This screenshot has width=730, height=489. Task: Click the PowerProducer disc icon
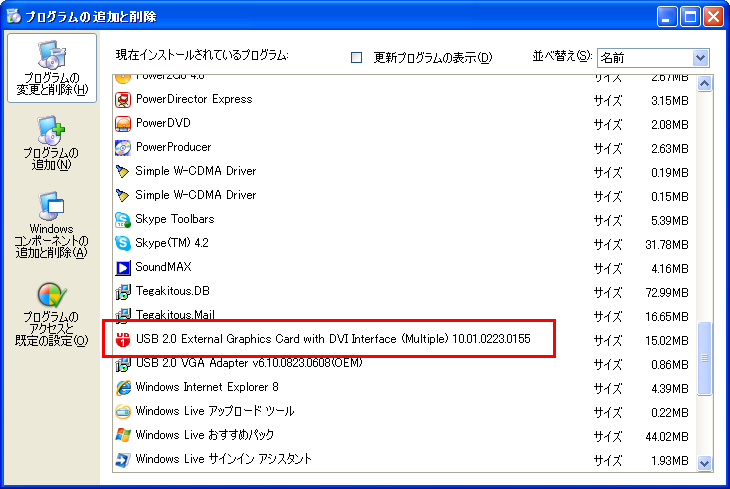[123, 148]
